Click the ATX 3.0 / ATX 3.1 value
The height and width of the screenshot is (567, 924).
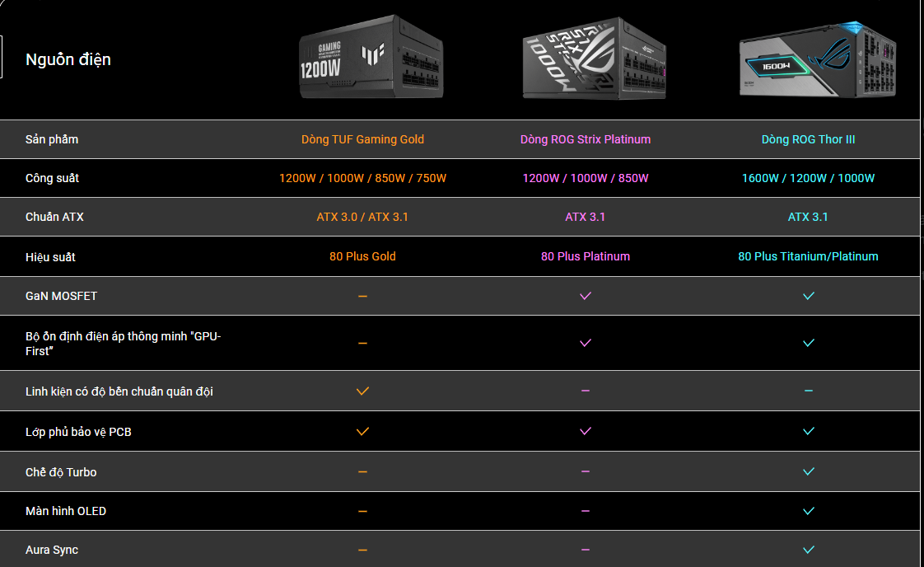[362, 217]
